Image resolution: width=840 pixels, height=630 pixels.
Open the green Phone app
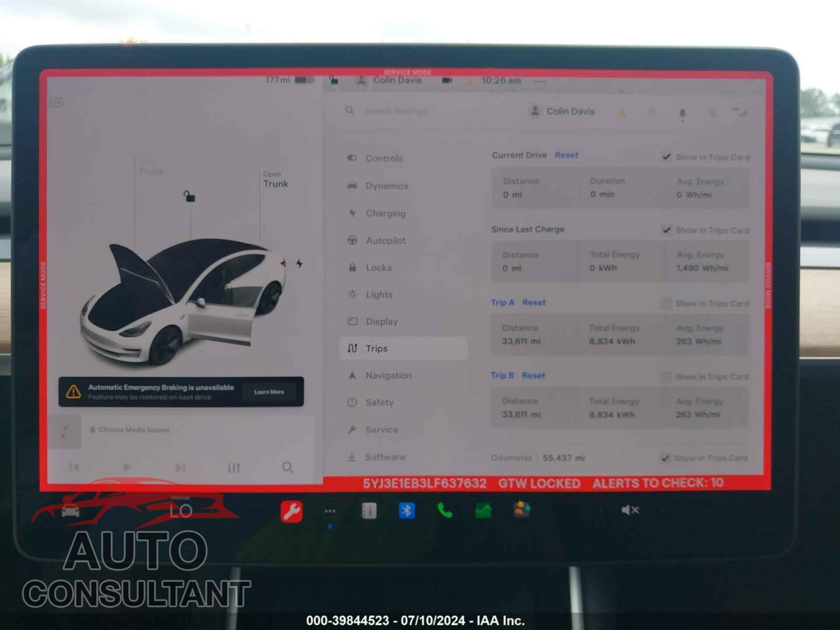pos(445,511)
